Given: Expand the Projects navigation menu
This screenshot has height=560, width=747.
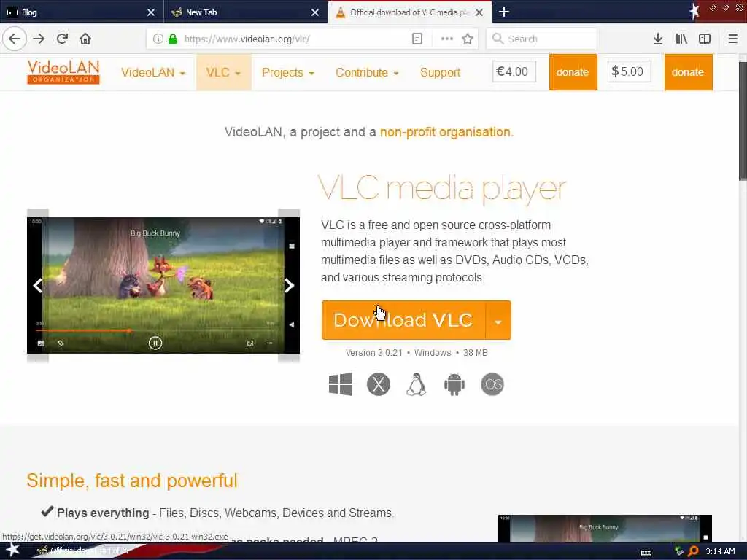Looking at the screenshot, I should [x=287, y=72].
